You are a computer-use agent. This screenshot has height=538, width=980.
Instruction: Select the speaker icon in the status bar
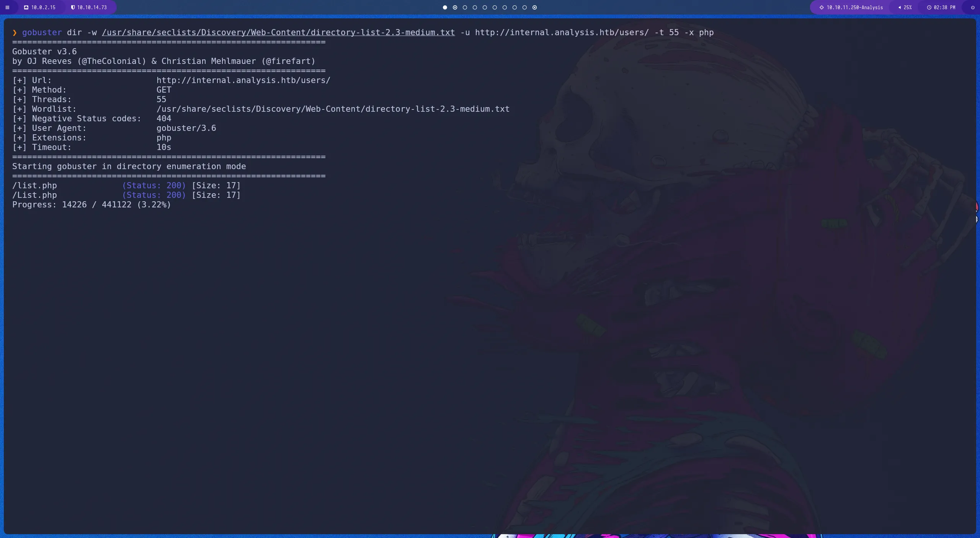(899, 7)
